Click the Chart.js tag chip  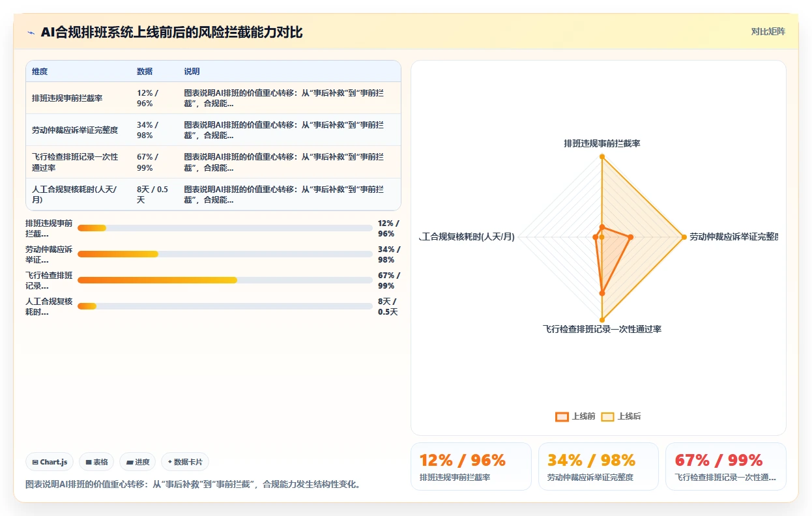50,462
